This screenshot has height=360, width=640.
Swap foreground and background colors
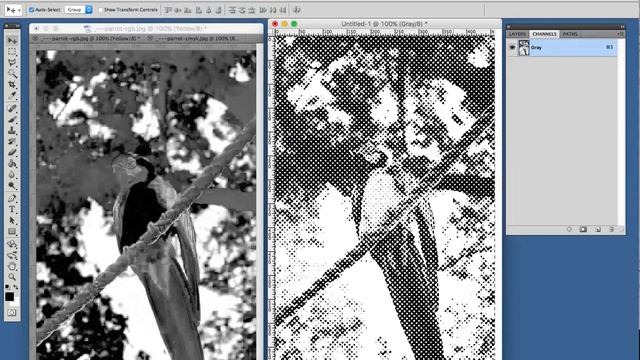16,287
